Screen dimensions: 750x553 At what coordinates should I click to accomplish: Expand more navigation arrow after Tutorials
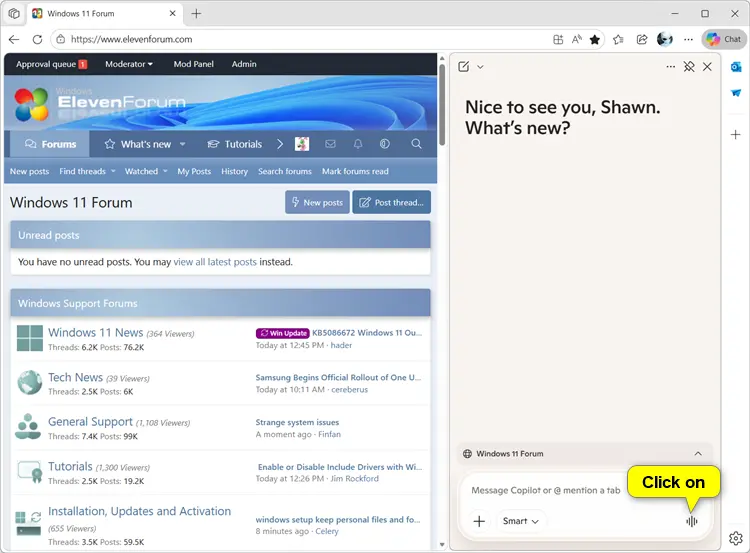280,144
